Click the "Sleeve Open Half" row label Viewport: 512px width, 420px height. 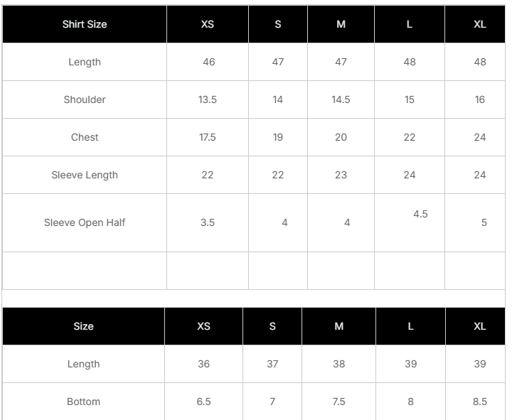[85, 222]
